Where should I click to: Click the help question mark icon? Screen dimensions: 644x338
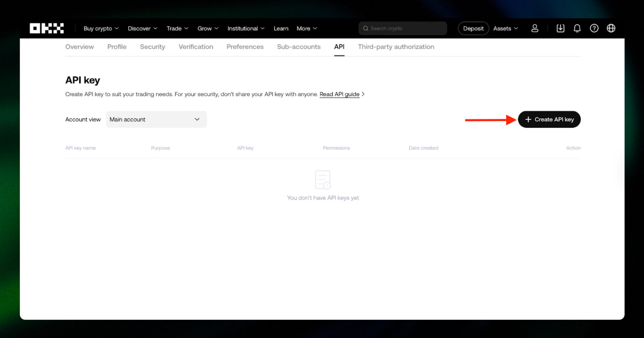594,29
